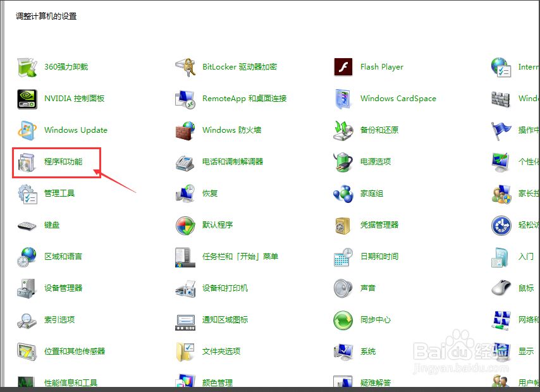The width and height of the screenshot is (540, 392).
Task: Click the 电源选项 battery icon
Action: (x=343, y=162)
